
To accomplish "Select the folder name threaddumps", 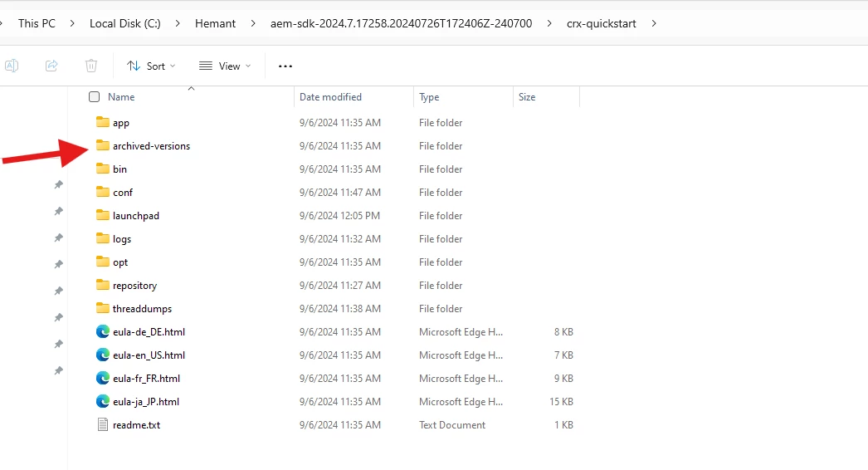I will click(142, 309).
